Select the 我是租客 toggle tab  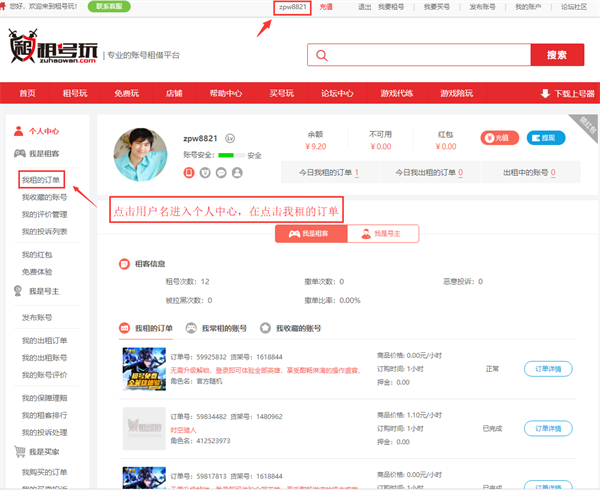[311, 233]
